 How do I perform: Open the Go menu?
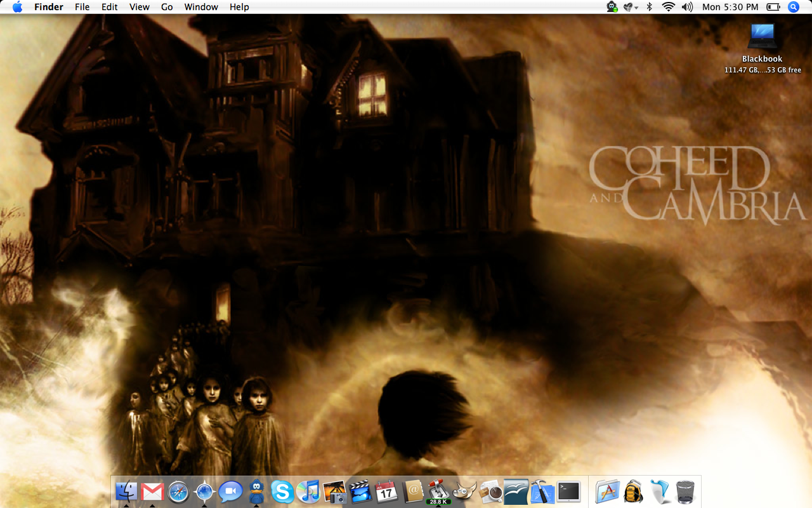tap(167, 7)
